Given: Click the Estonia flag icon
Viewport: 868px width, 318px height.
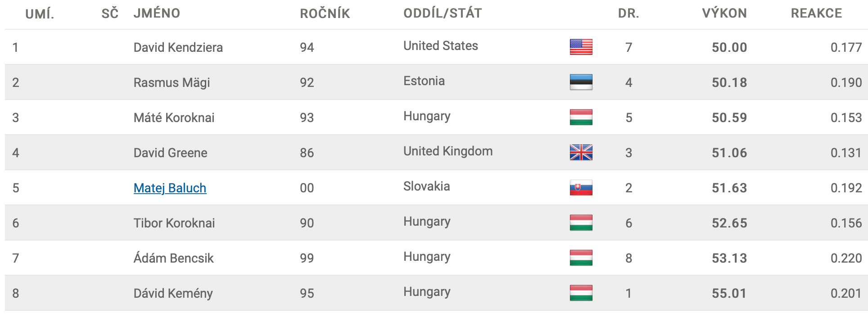Looking at the screenshot, I should (x=581, y=82).
